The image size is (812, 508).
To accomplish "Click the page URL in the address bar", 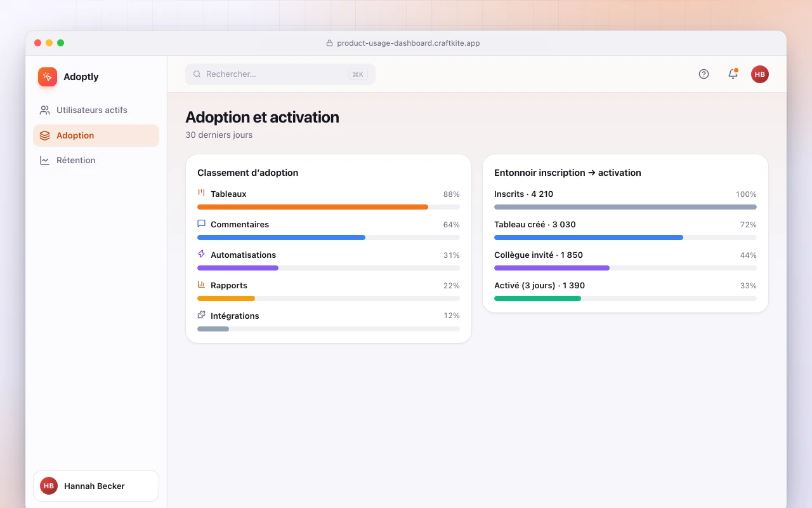I will click(x=409, y=43).
